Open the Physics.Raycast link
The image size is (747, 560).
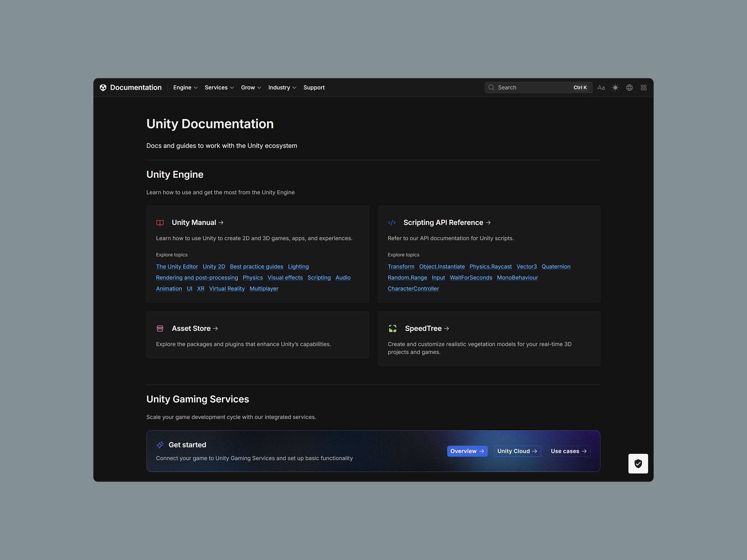[x=491, y=266]
